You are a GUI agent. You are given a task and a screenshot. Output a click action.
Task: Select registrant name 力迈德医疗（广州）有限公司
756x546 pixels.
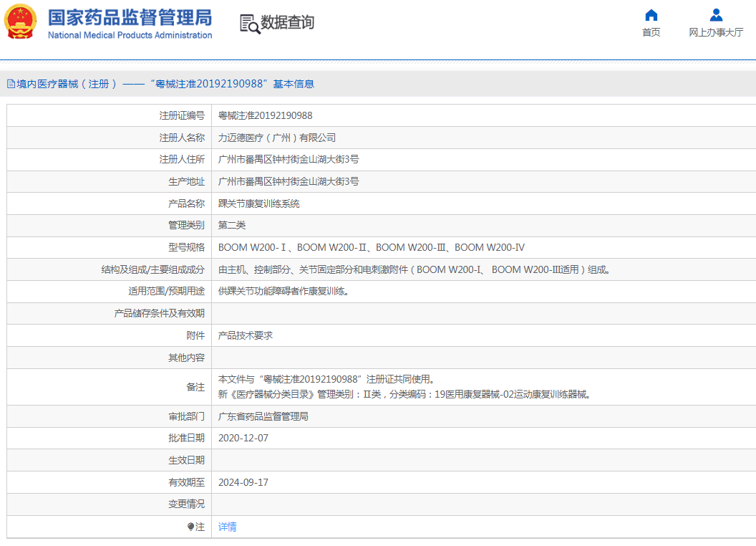[277, 138]
